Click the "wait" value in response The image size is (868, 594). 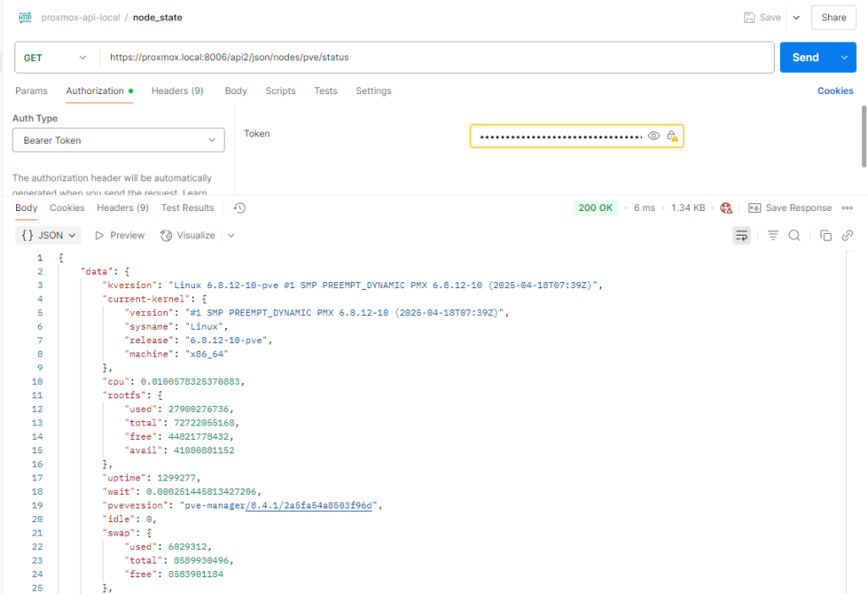202,491
